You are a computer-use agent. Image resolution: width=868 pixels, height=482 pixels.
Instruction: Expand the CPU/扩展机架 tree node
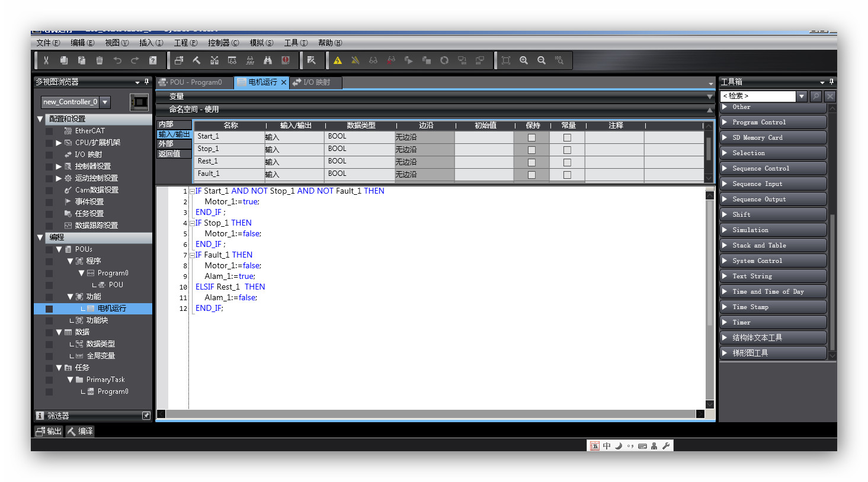[59, 143]
